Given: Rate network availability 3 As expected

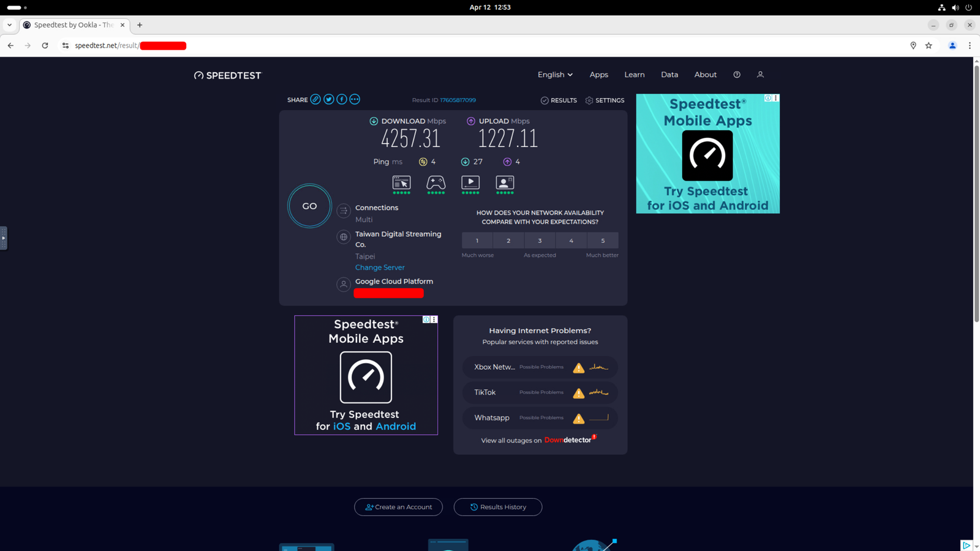Looking at the screenshot, I should click(540, 241).
